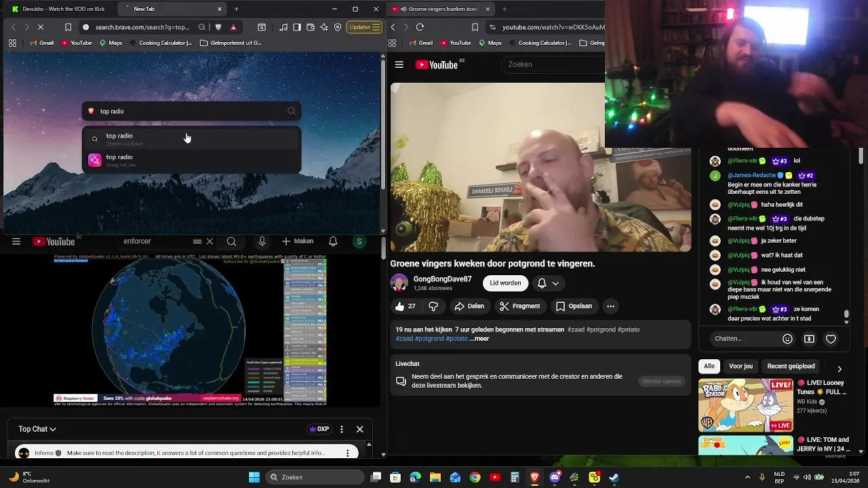This screenshot has width=868, height=488.
Task: Start voice search with the microphone icon
Action: [x=262, y=241]
